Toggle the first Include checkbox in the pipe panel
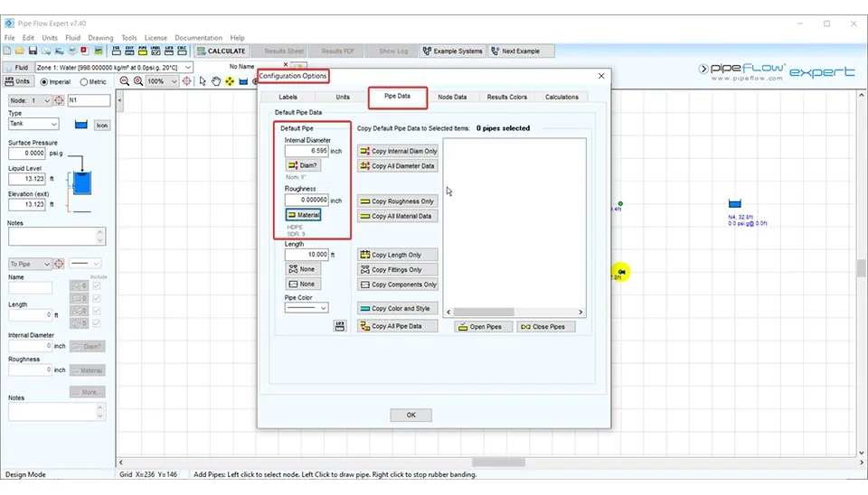The width and height of the screenshot is (868, 495). (x=97, y=285)
